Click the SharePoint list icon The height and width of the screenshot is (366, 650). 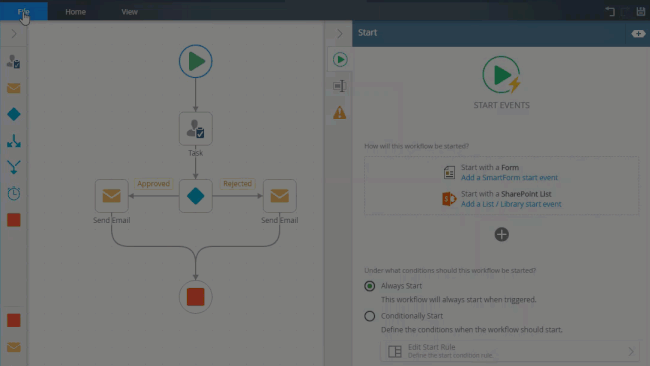449,199
